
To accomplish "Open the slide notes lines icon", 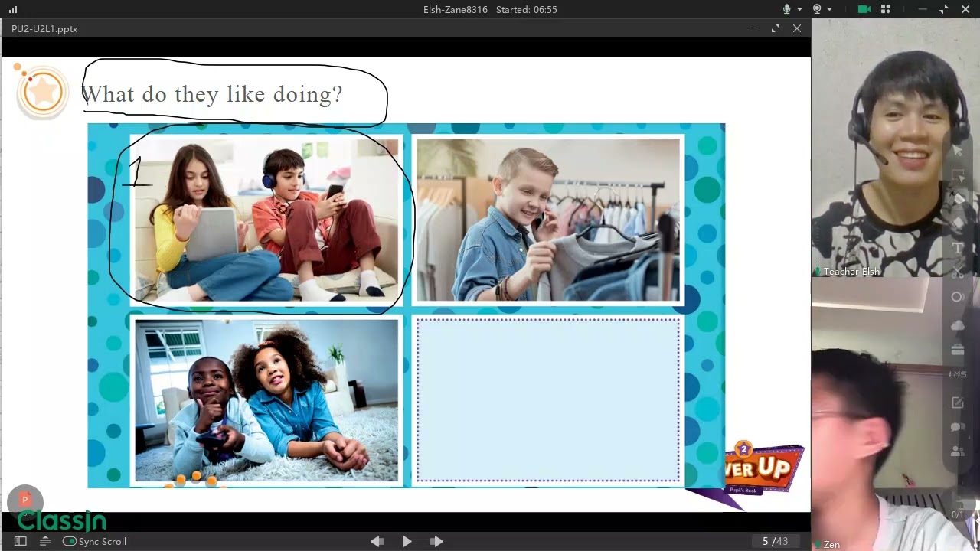I will tap(45, 541).
